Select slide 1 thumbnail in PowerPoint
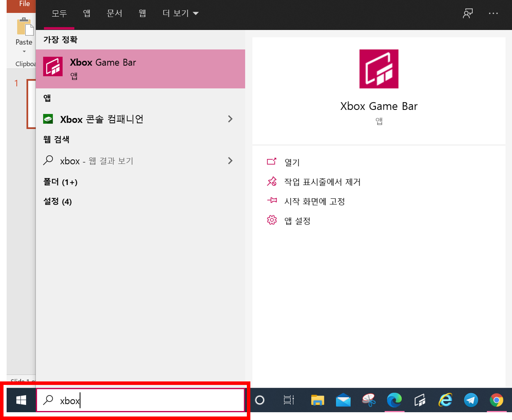512x420 pixels. [31, 104]
